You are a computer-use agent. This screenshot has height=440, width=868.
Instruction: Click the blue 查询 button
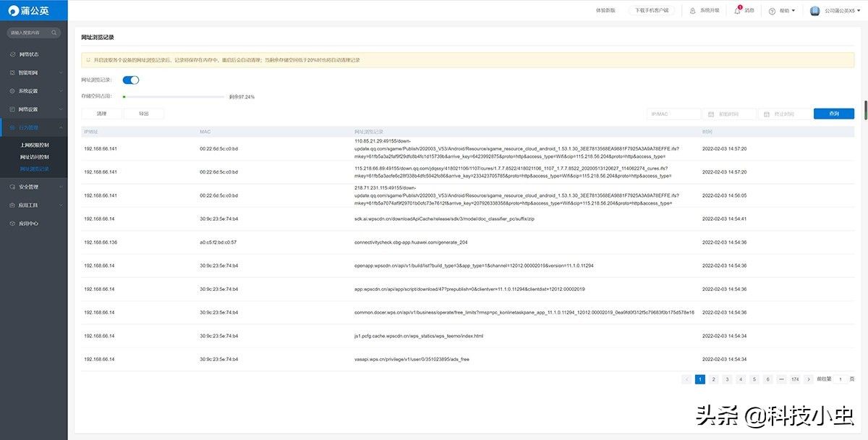tap(833, 114)
